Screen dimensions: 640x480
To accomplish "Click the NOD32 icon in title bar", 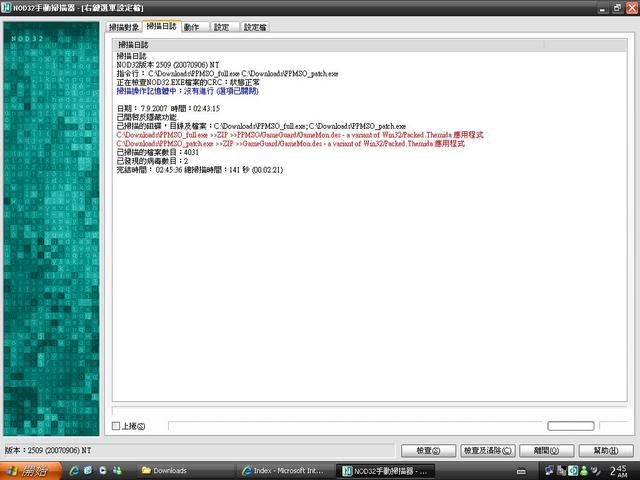I will (7, 8).
